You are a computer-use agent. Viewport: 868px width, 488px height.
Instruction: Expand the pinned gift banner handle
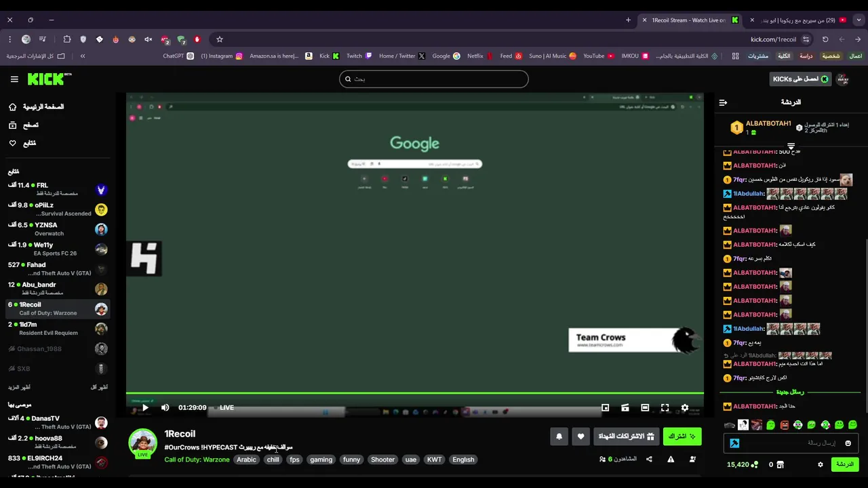(791, 146)
